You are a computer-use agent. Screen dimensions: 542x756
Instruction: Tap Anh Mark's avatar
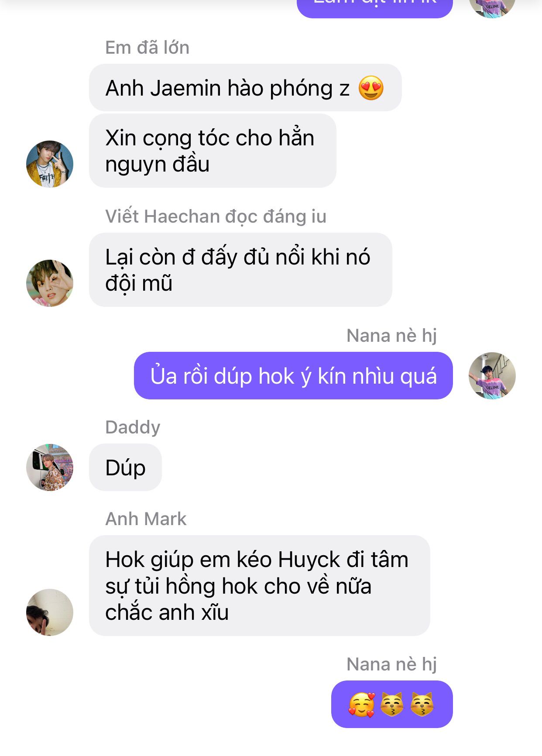click(50, 612)
